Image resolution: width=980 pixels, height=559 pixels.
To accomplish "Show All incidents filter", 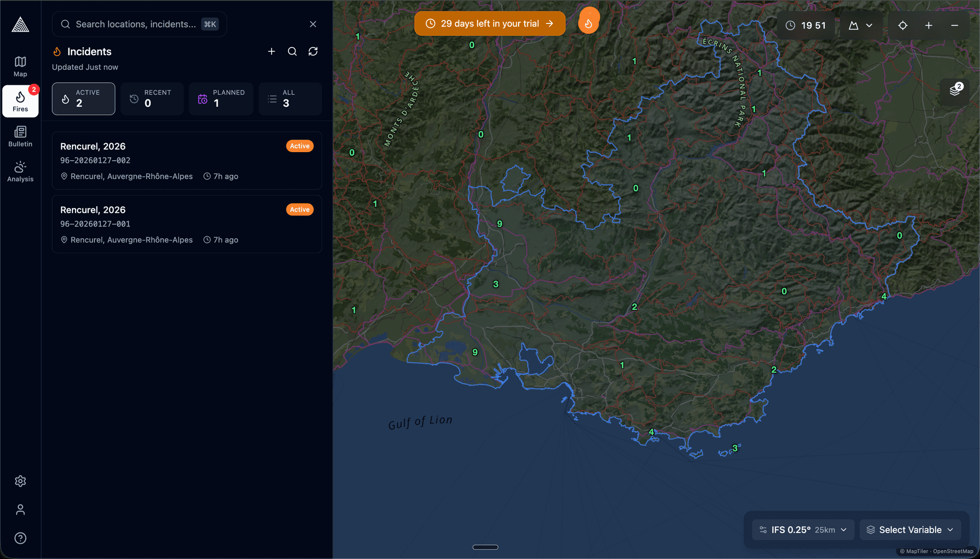I will (x=290, y=99).
